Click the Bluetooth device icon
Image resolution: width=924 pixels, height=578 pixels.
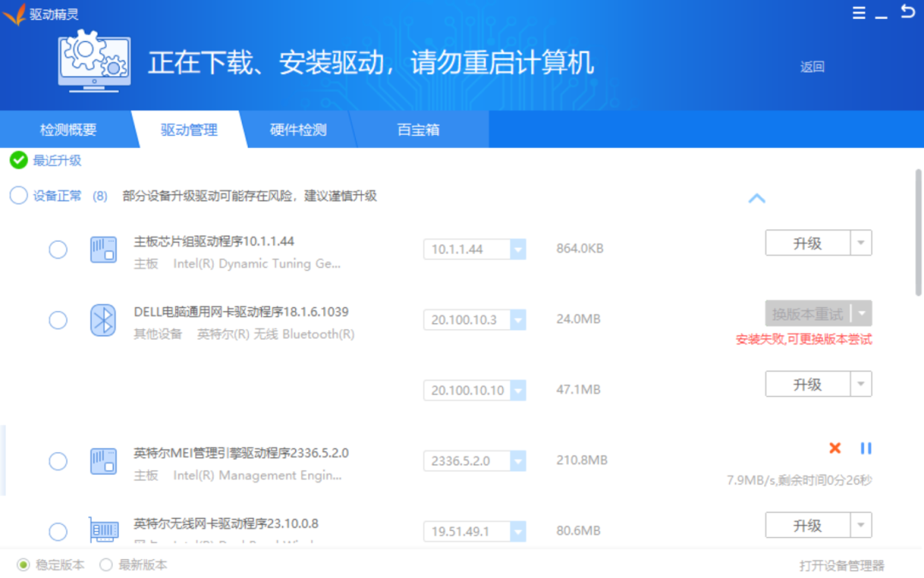104,320
